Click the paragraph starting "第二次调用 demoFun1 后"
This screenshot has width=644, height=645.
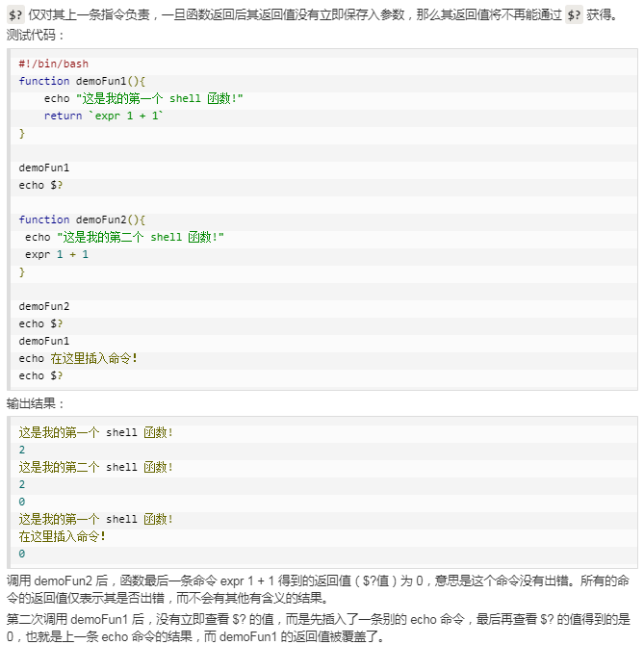318,628
